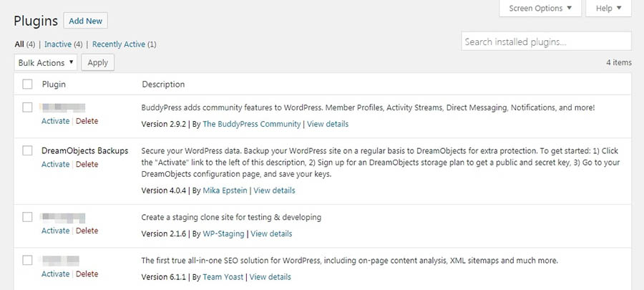The width and height of the screenshot is (644, 290).
Task: Click the Plugin column header
Action: pos(54,84)
